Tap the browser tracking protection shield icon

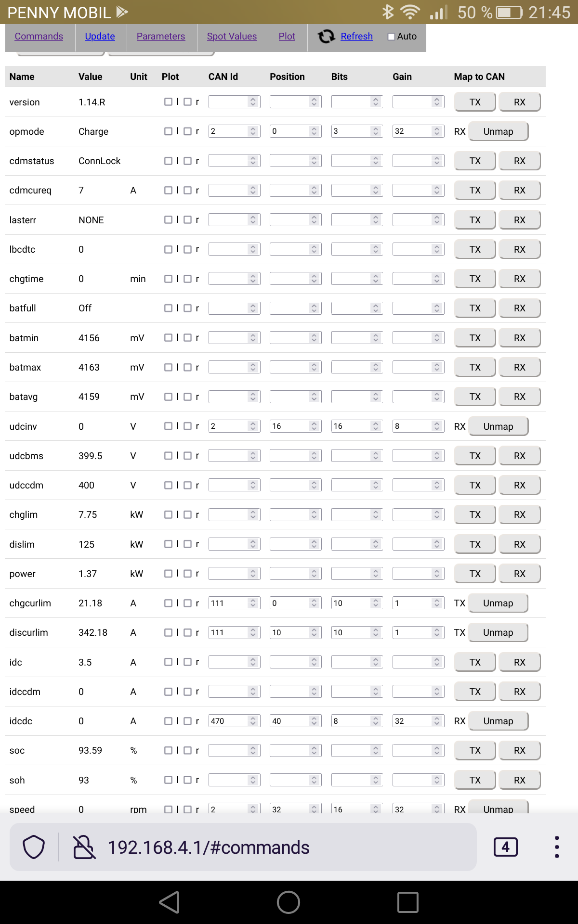pyautogui.click(x=34, y=847)
